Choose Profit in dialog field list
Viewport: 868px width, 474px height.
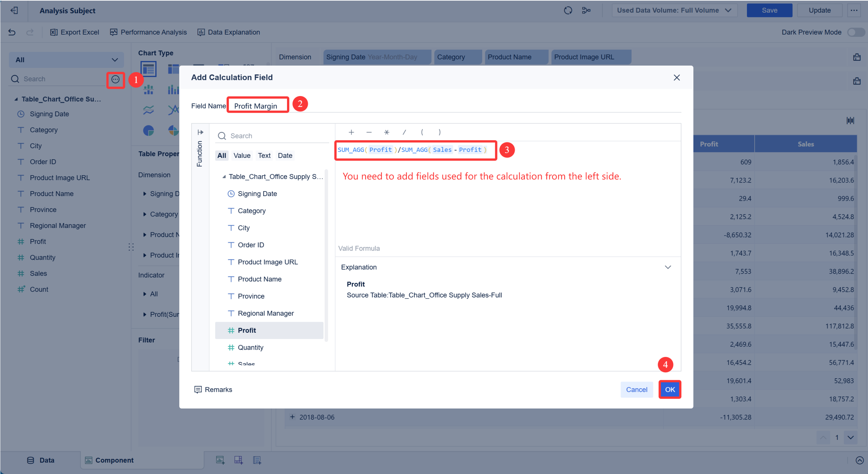click(270, 330)
